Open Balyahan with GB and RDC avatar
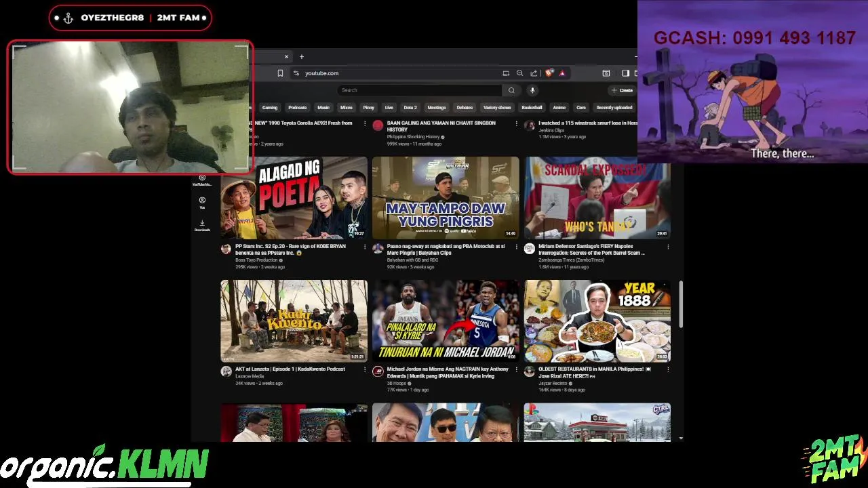This screenshot has height=488, width=868. point(378,249)
